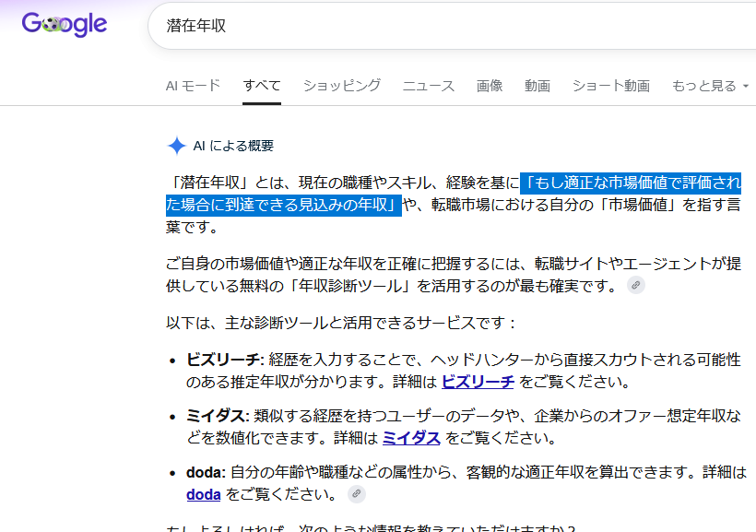756x532 pixels.
Task: Open the Google logo homepage link
Action: coord(65,24)
